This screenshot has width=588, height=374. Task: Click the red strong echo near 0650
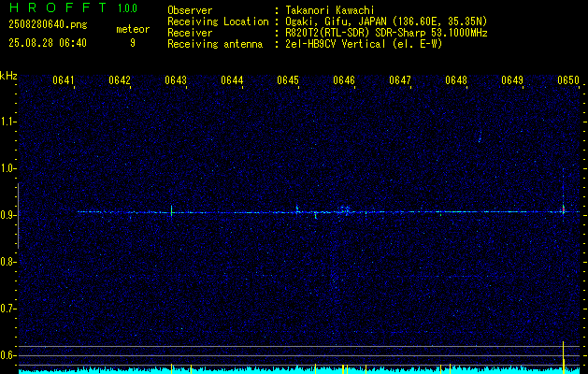coord(564,209)
